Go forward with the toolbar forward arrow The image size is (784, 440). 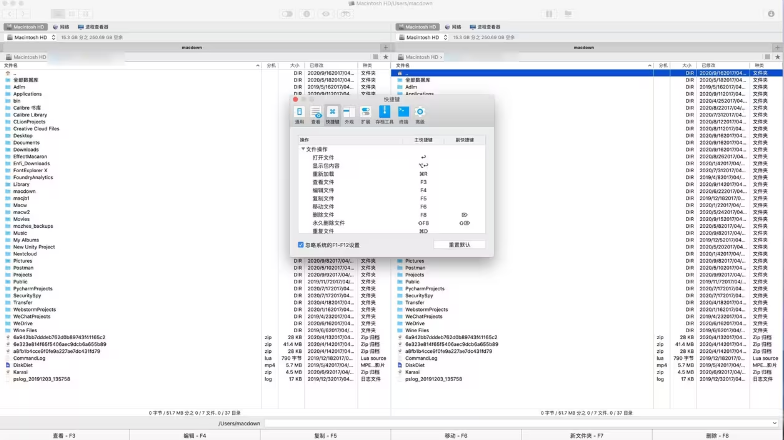[x=23, y=14]
